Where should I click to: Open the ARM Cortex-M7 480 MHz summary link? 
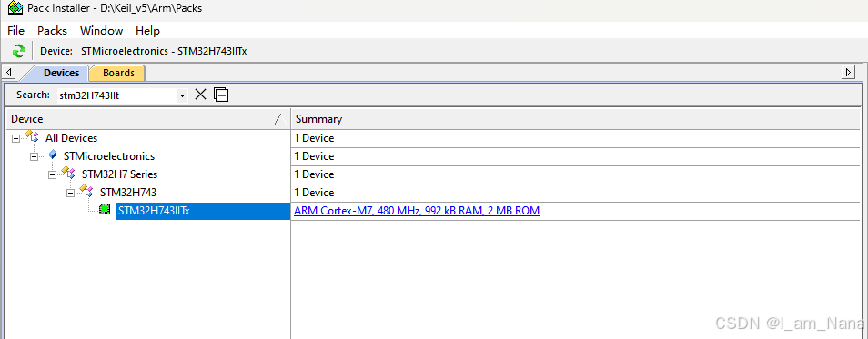pyautogui.click(x=417, y=211)
